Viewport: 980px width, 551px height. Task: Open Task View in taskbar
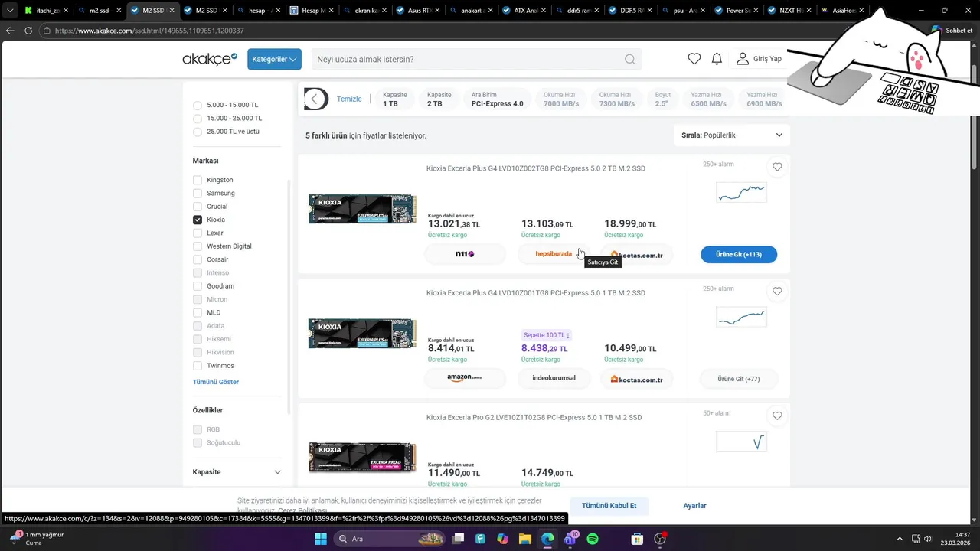click(x=458, y=539)
